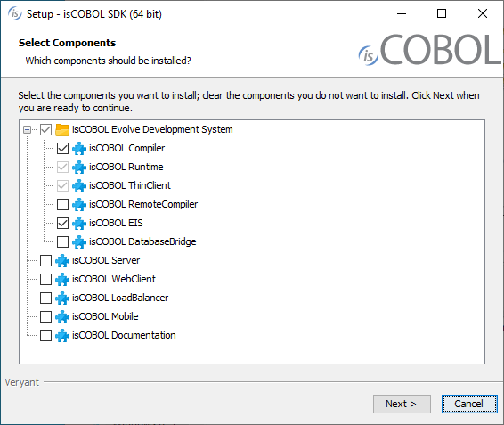Check the isCOBOL Documentation checkbox
The height and width of the screenshot is (425, 504).
[x=45, y=335]
